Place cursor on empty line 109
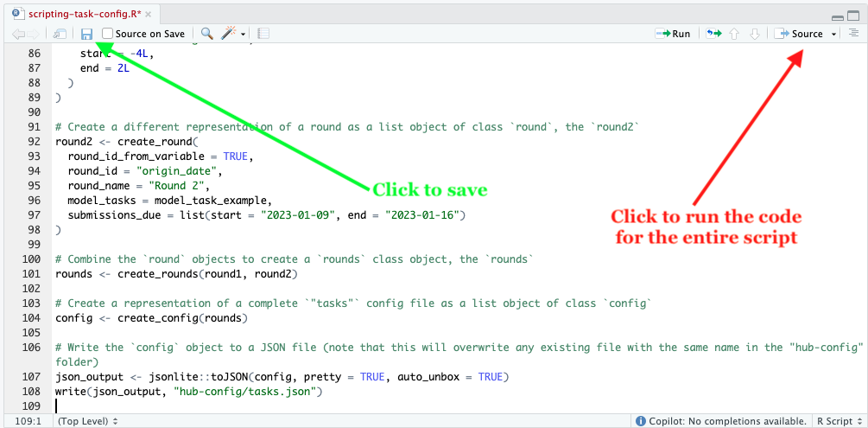868x428 pixels. point(459,406)
